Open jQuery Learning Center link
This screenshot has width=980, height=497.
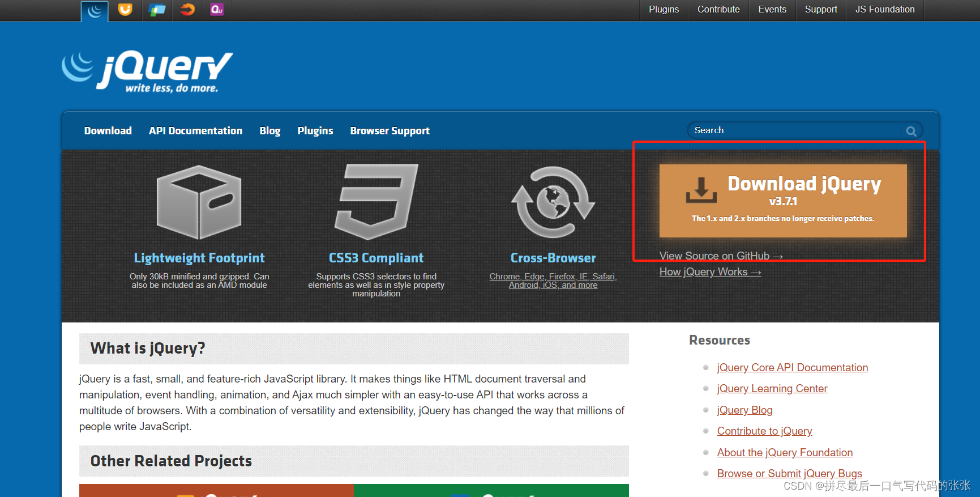coord(772,389)
